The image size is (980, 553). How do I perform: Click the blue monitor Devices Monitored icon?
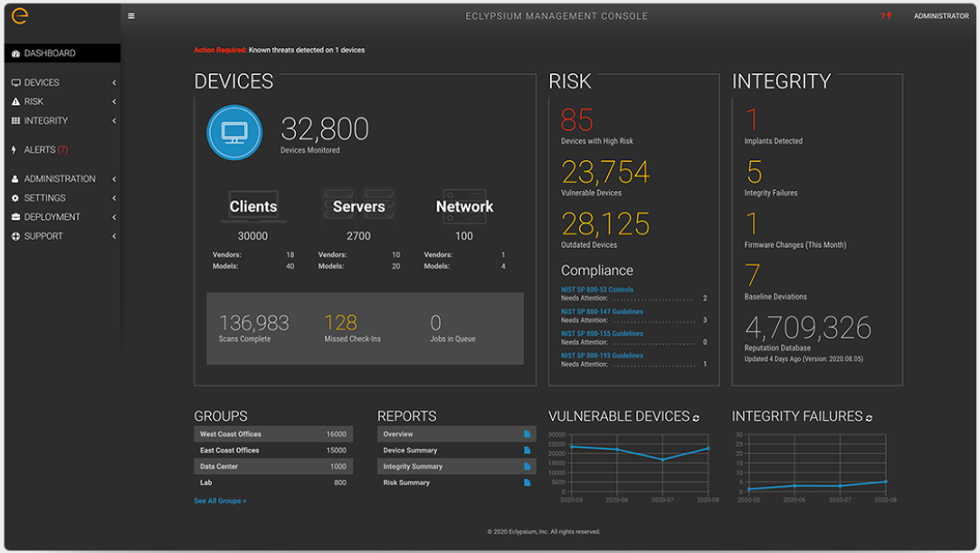[x=234, y=132]
